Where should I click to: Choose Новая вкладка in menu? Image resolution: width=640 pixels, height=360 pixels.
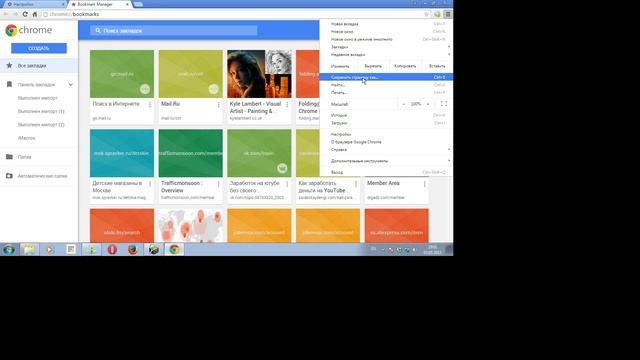(386, 24)
